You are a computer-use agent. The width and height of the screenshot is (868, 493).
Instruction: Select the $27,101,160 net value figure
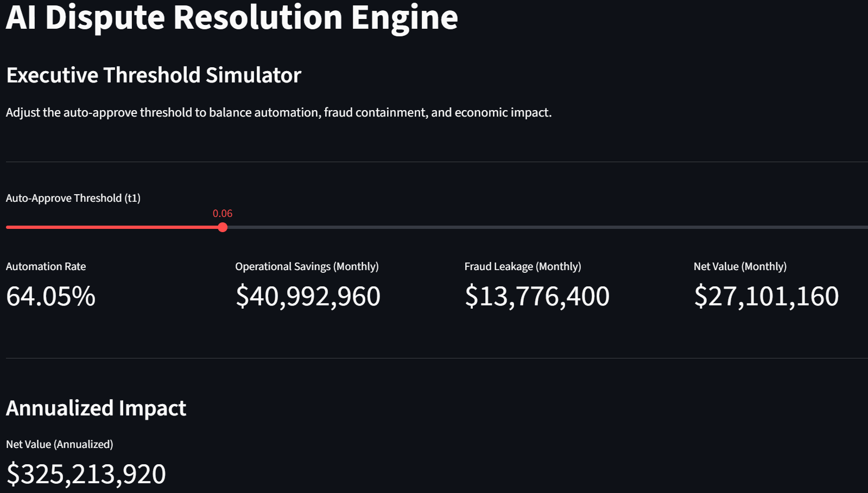[766, 296]
